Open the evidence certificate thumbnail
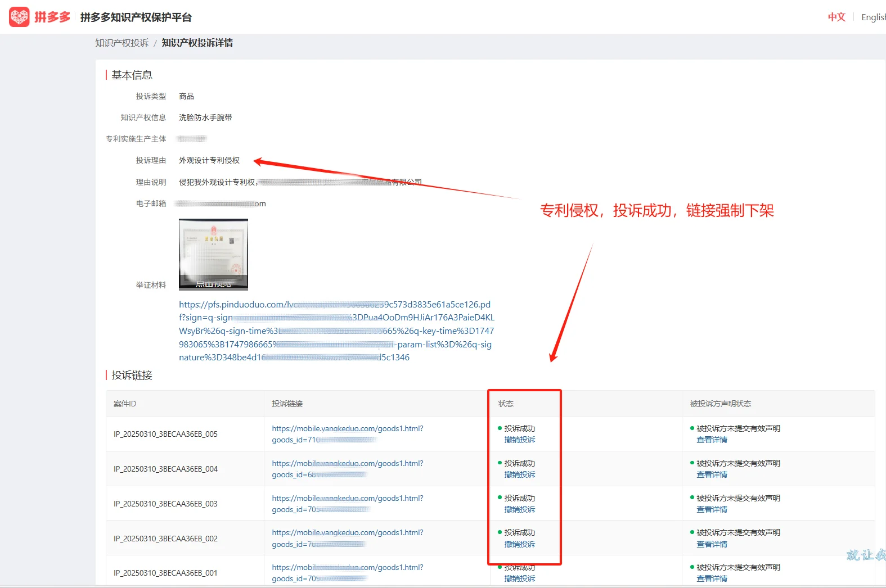Screen dimensions: 886x588 (x=213, y=255)
